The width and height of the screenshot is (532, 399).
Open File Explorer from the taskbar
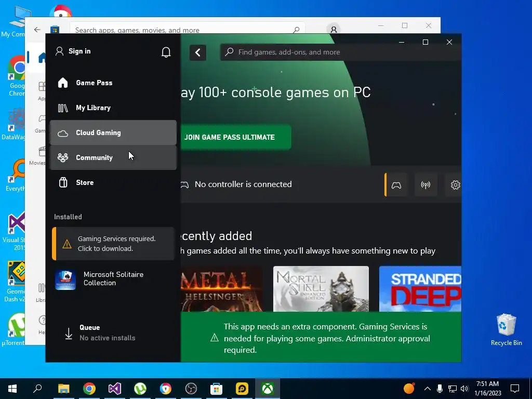click(63, 389)
